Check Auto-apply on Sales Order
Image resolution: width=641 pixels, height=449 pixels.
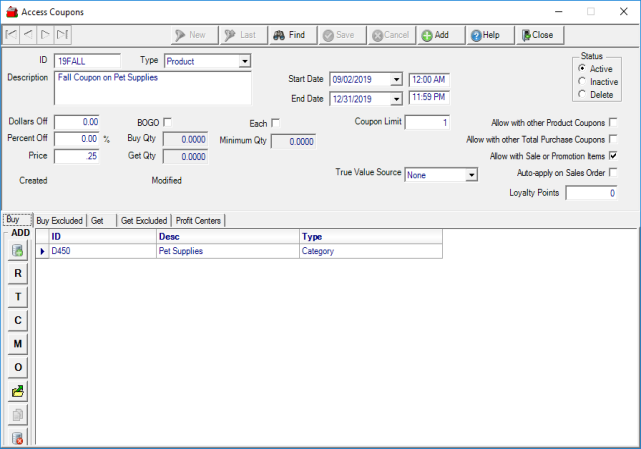(x=613, y=173)
